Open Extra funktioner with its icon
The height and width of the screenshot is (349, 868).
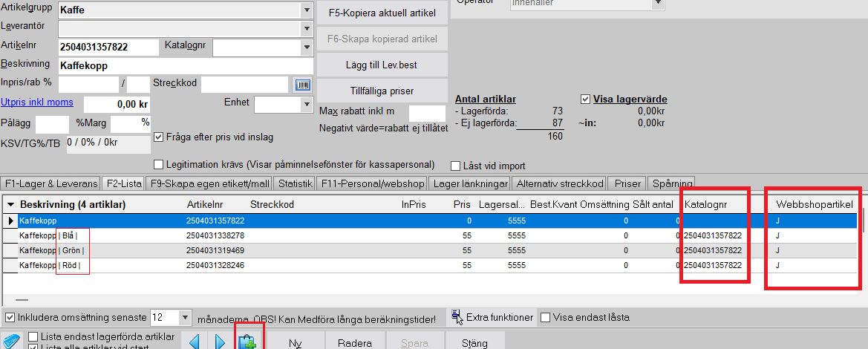point(457,317)
